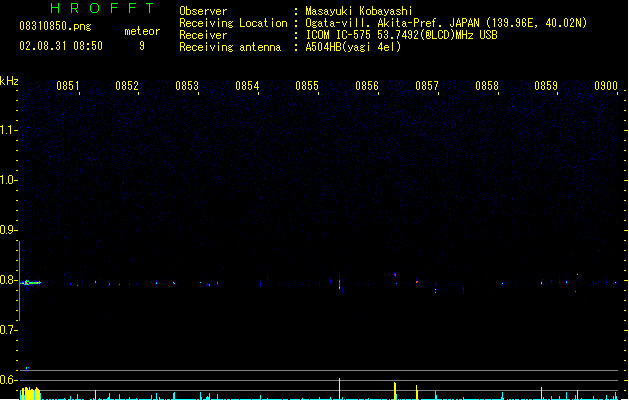Click the 0853 time marker

click(x=187, y=86)
